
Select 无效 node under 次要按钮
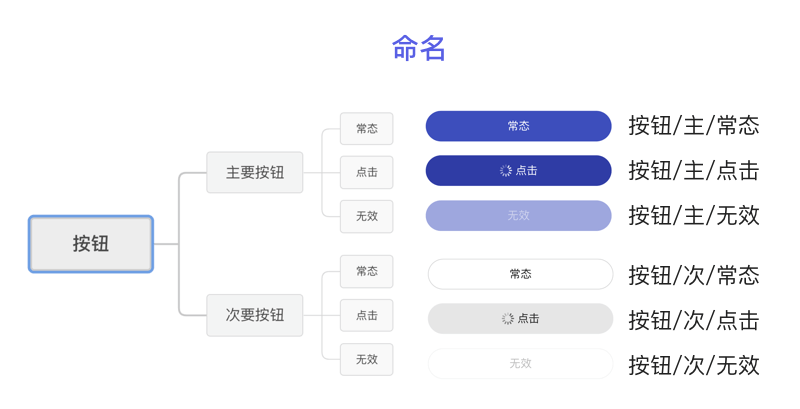pos(367,360)
